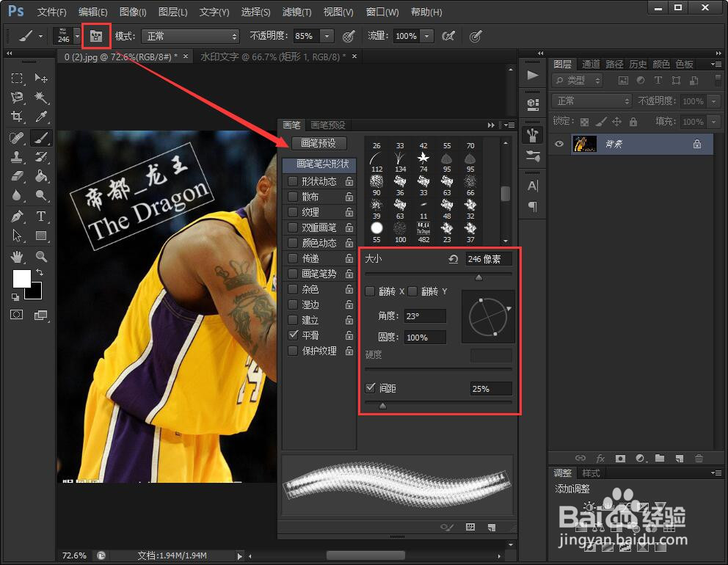Screen dimensions: 728x565
Task: Switch to the 通道 tab
Action: point(591,64)
